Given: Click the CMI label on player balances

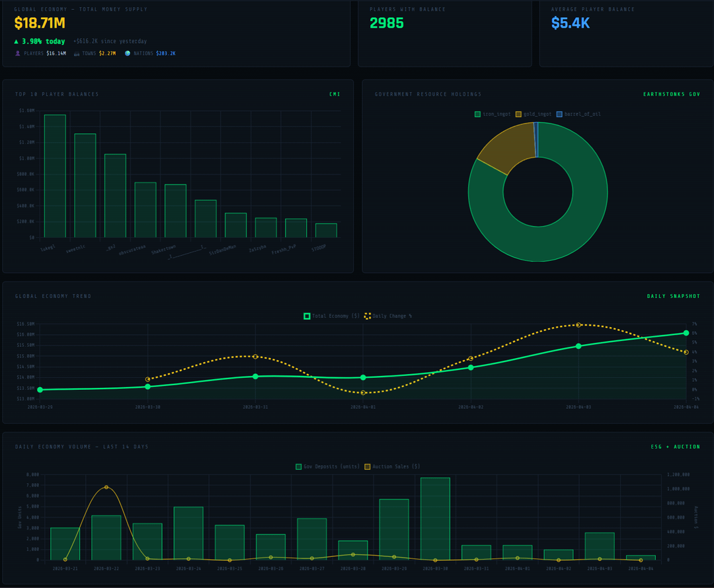Looking at the screenshot, I should pyautogui.click(x=335, y=94).
